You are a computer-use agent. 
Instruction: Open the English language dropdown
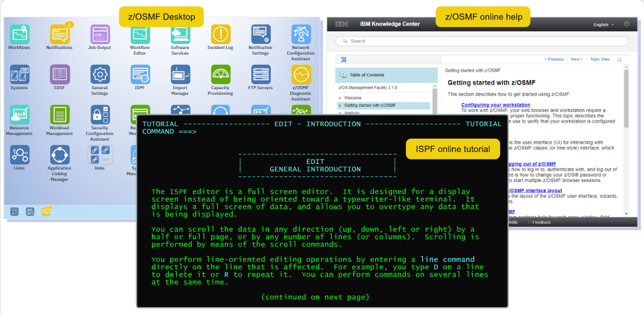604,24
